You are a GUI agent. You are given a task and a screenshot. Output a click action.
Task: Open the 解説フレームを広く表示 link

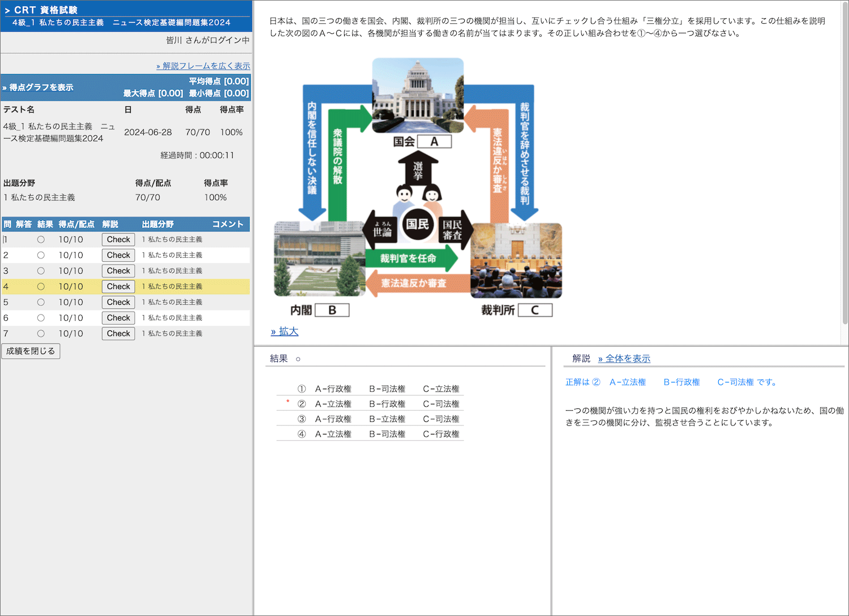(x=203, y=66)
